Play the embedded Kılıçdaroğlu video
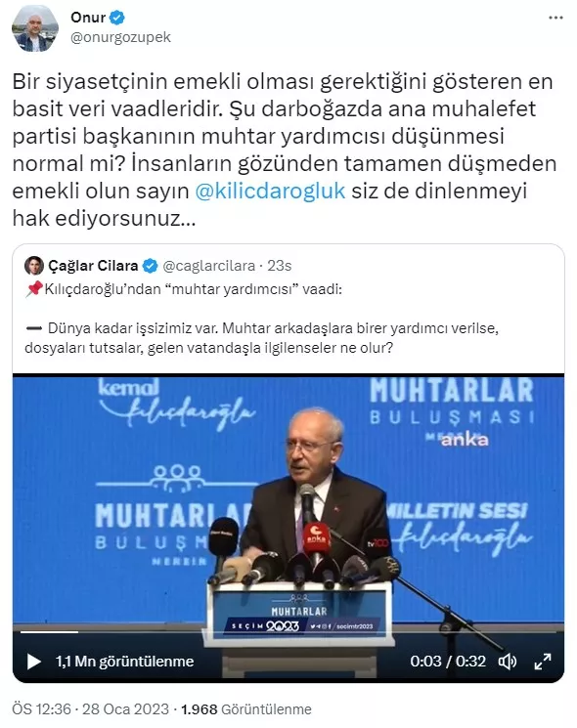577x728 pixels. (x=33, y=662)
